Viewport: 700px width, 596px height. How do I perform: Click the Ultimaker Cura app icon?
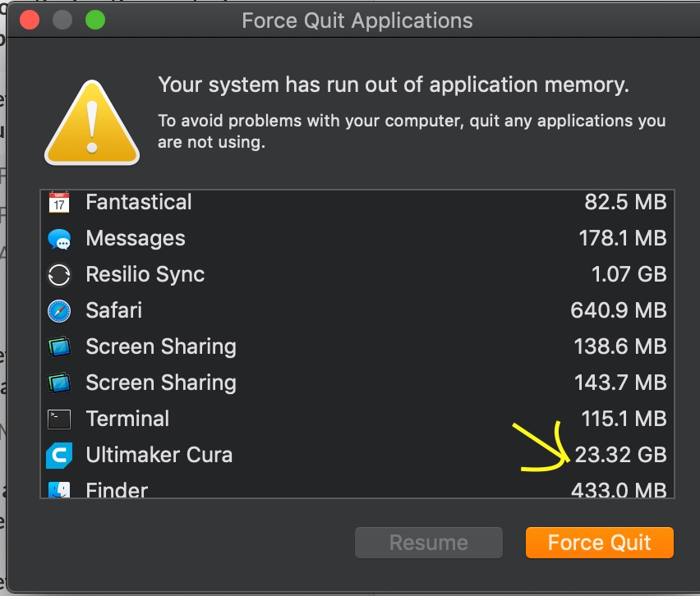(59, 456)
